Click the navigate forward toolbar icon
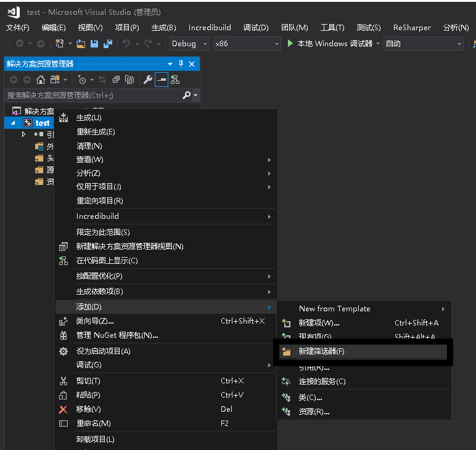The width and height of the screenshot is (476, 450). 40,44
